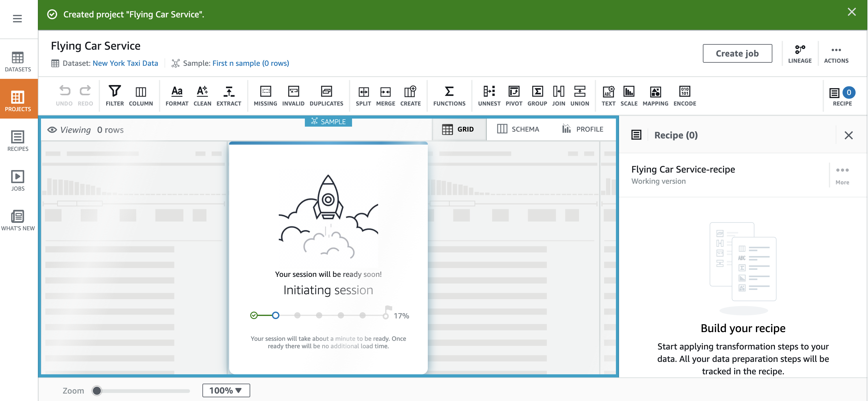Image resolution: width=868 pixels, height=401 pixels.
Task: Select the Encode tool
Action: 684,96
